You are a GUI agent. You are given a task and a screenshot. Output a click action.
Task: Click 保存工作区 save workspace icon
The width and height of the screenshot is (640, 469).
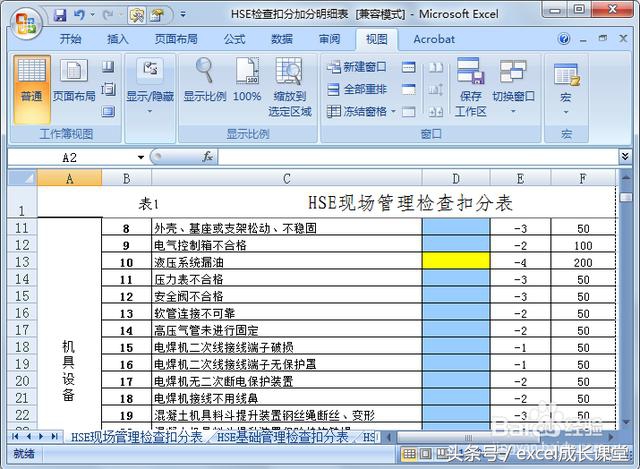pyautogui.click(x=470, y=86)
